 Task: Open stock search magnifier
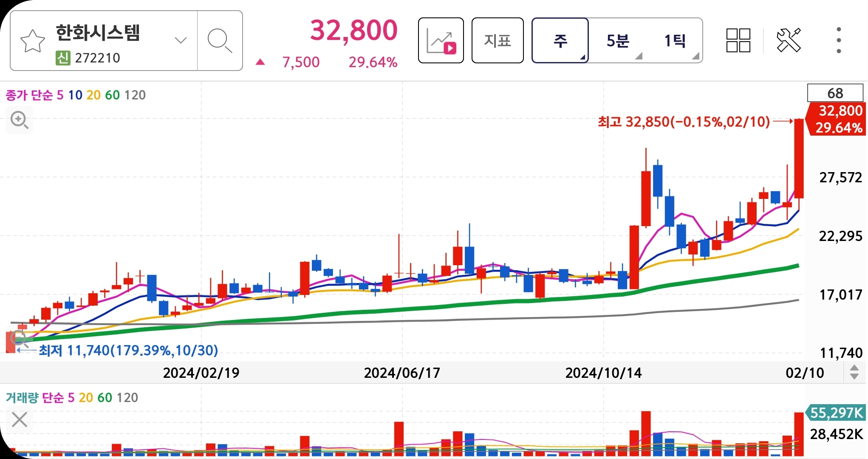click(219, 41)
